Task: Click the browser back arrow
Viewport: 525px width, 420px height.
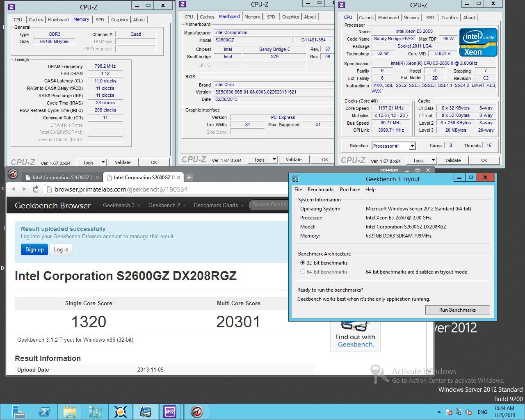Action: pos(14,189)
